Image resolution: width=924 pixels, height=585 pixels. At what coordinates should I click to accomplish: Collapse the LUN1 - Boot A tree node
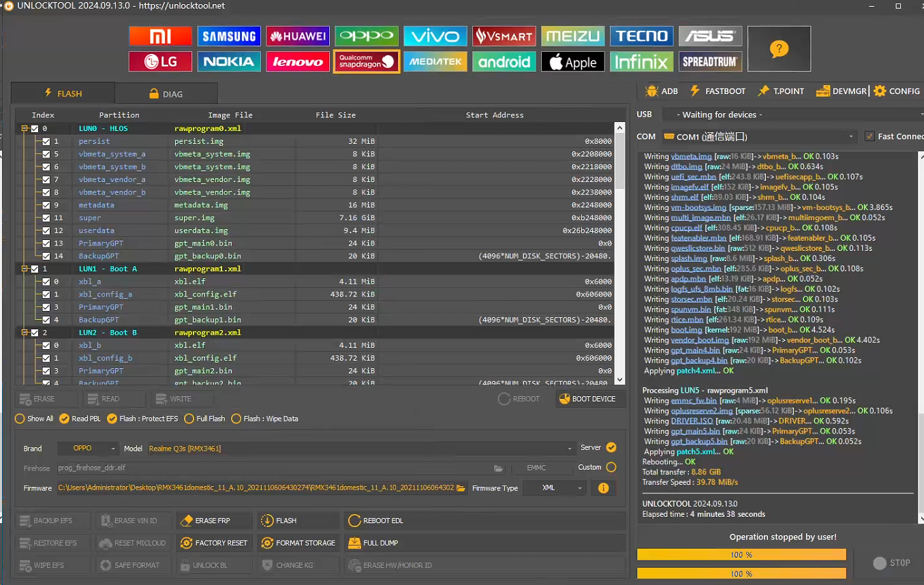[25, 269]
